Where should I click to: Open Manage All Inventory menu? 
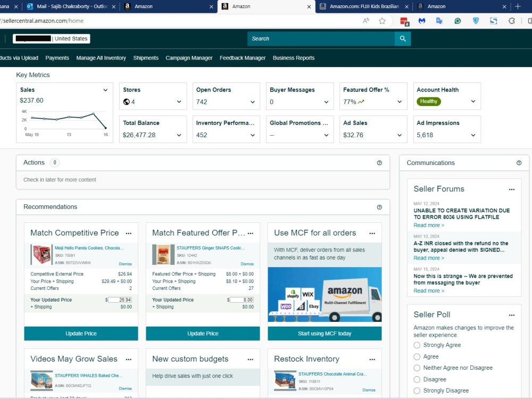tap(101, 58)
